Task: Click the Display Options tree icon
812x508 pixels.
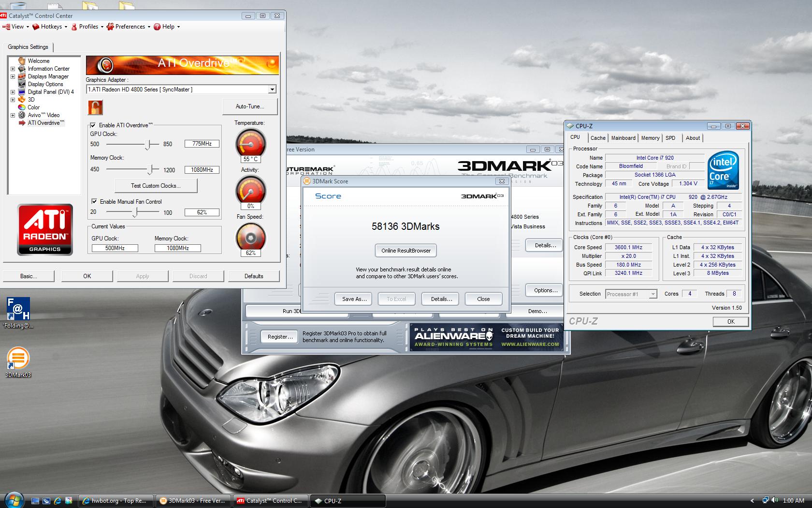Action: click(22, 84)
